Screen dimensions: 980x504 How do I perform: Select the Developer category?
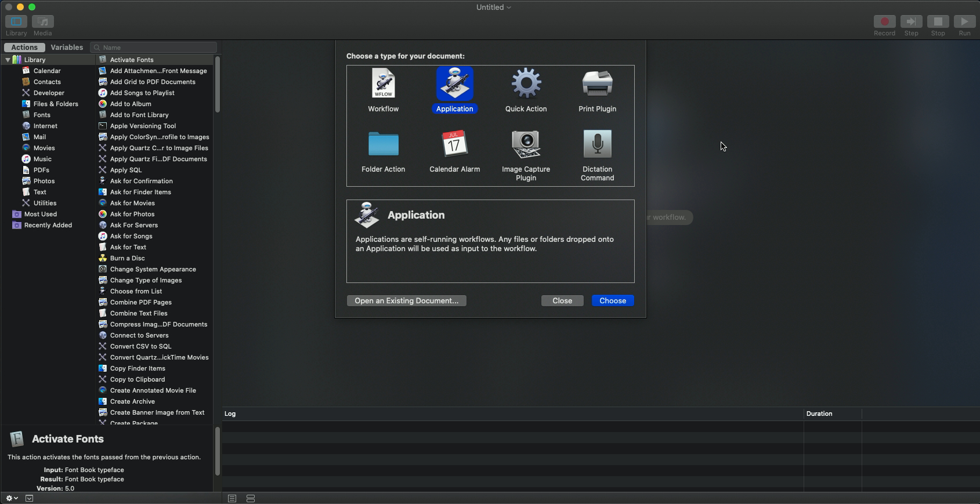[x=49, y=93]
